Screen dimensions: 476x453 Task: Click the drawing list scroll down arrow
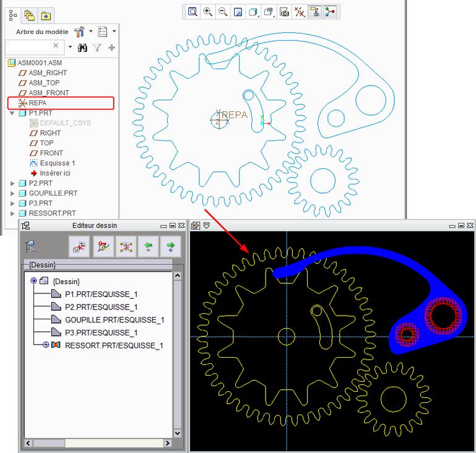tap(178, 433)
